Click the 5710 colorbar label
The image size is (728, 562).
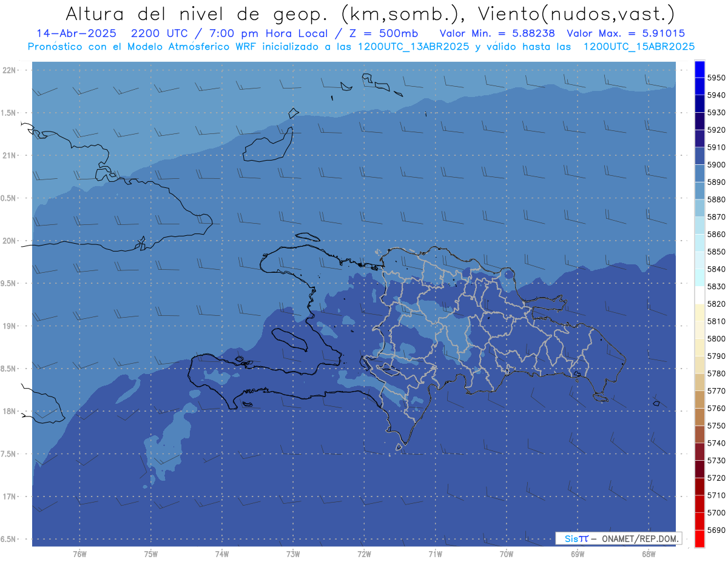[x=716, y=495]
